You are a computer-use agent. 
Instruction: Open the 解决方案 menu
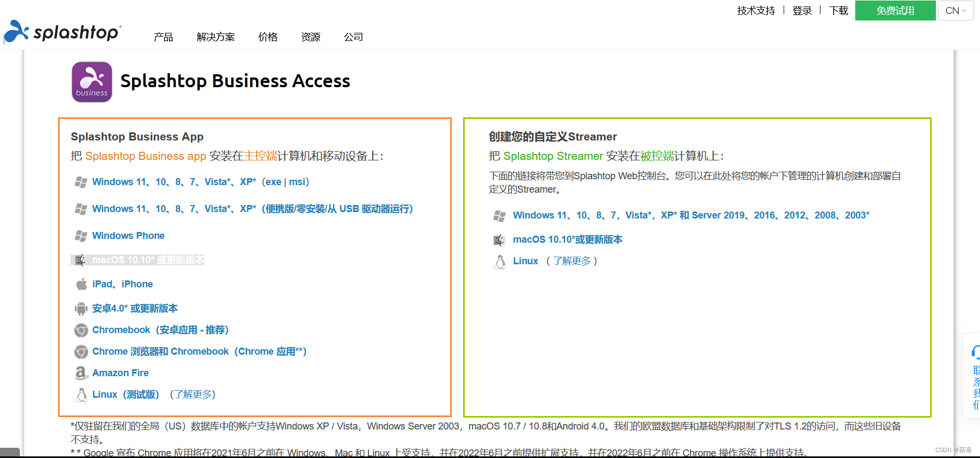click(x=216, y=37)
